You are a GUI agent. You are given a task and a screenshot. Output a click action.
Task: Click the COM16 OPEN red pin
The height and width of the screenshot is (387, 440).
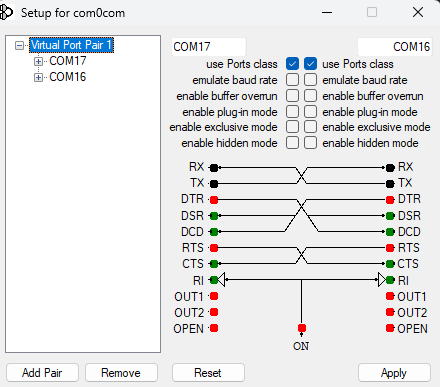[x=390, y=328]
